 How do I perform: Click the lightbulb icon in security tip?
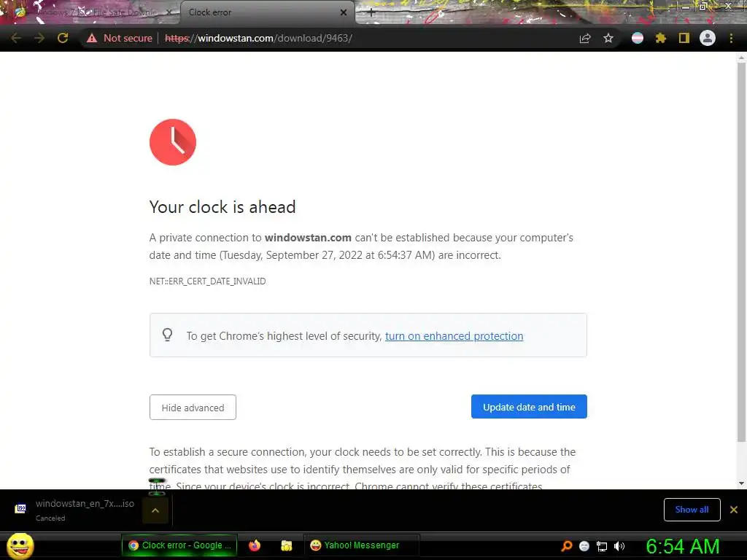(x=167, y=335)
